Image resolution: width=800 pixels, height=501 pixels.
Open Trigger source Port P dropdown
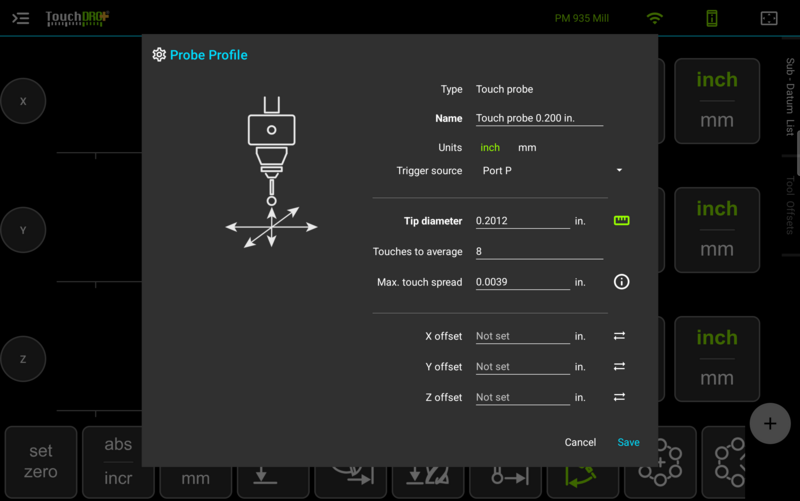[x=553, y=171]
